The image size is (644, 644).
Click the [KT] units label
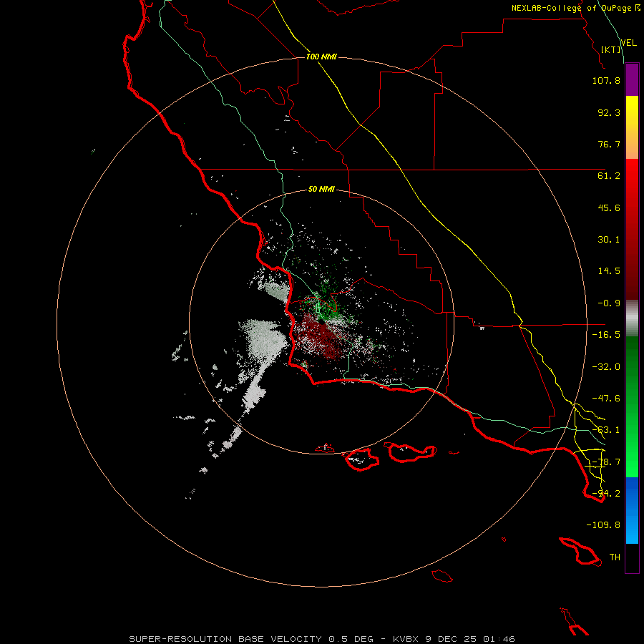coord(611,49)
